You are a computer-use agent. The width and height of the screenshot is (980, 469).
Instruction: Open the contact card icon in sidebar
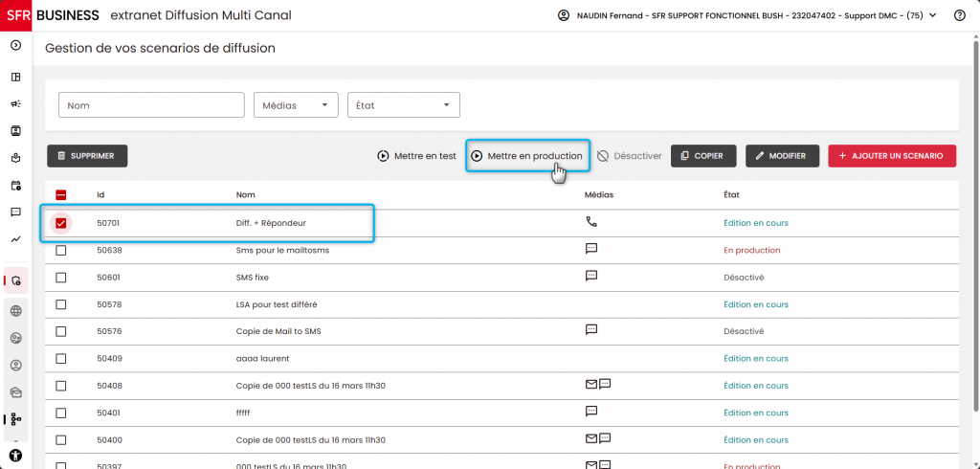click(16, 131)
